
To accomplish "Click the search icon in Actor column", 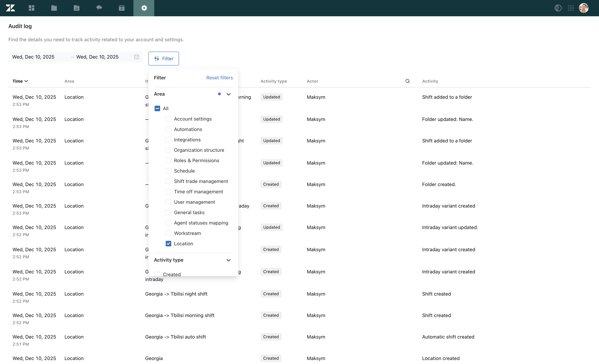I will point(407,81).
